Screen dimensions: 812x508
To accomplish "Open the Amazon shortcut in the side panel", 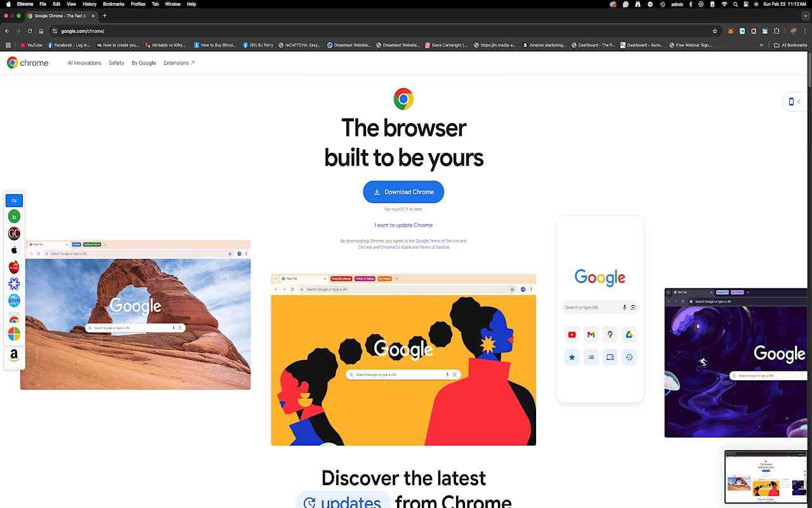I will pyautogui.click(x=14, y=356).
